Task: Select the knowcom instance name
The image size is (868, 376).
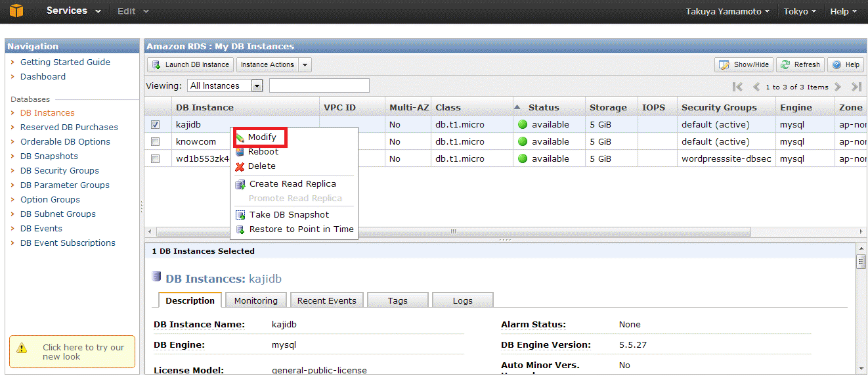Action: pyautogui.click(x=196, y=141)
